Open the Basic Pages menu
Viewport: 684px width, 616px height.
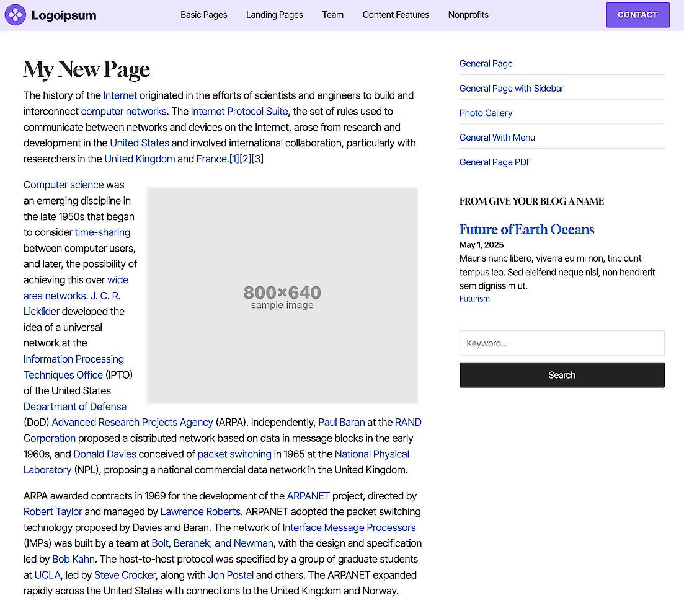[203, 15]
